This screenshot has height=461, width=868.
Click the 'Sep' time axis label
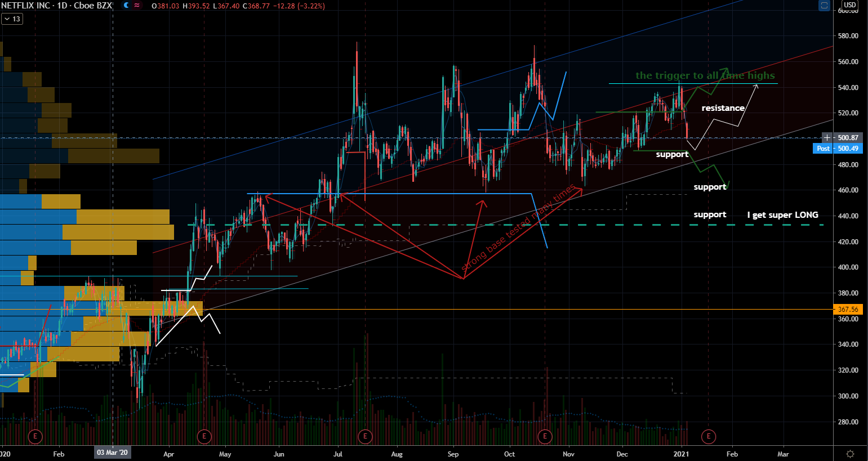453,454
